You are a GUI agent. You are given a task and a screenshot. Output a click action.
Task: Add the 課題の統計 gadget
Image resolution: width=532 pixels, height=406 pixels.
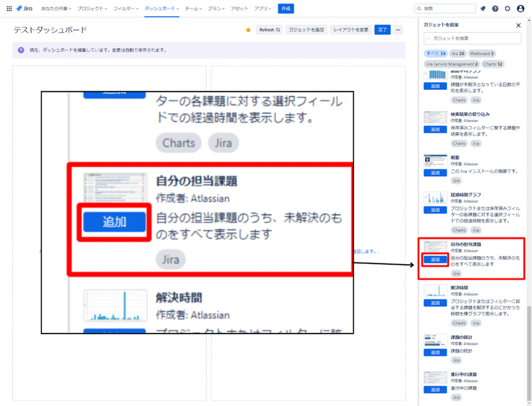click(x=435, y=352)
